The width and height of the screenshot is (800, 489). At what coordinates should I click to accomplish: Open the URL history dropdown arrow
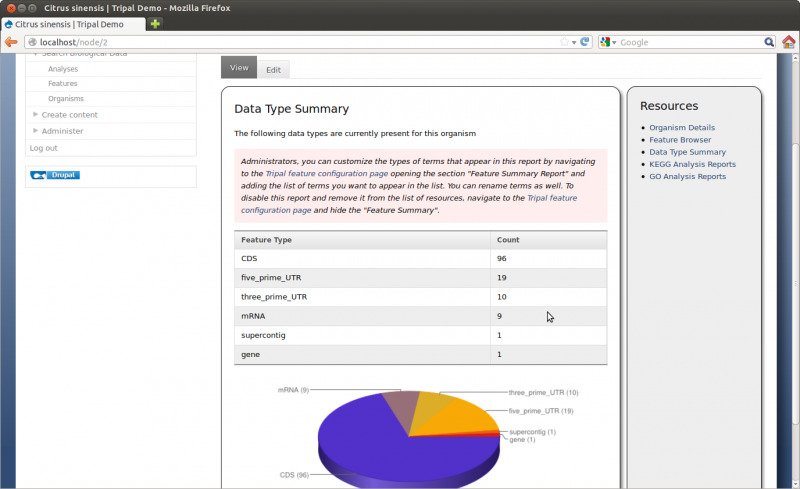pos(574,42)
